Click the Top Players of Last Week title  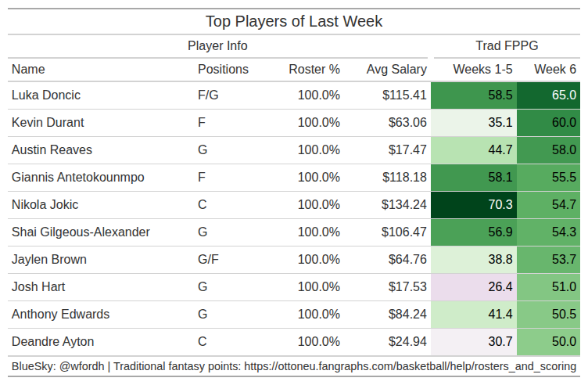click(x=294, y=21)
